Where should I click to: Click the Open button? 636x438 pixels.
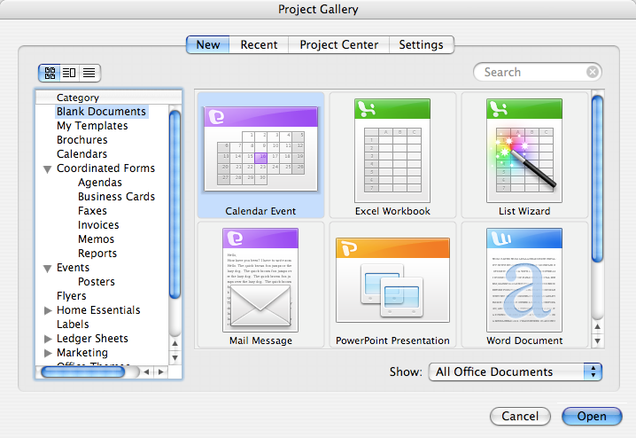coord(592,416)
